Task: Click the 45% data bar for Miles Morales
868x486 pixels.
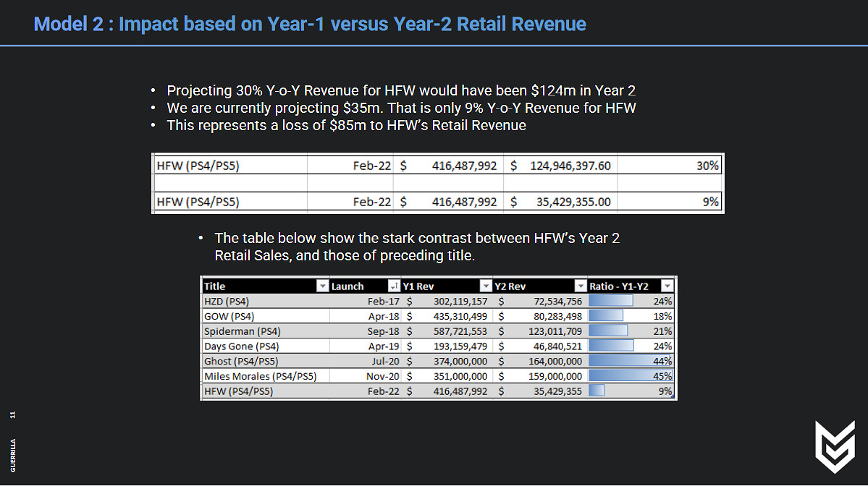Action: point(631,376)
